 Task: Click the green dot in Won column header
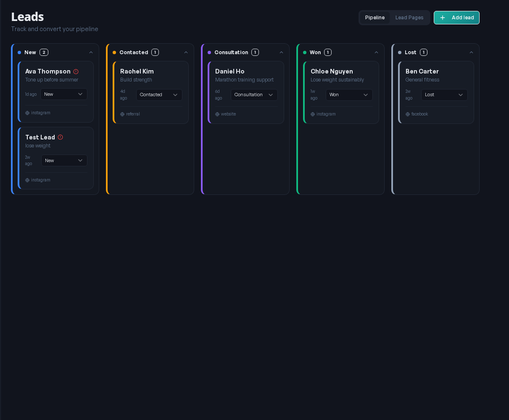pyautogui.click(x=305, y=52)
